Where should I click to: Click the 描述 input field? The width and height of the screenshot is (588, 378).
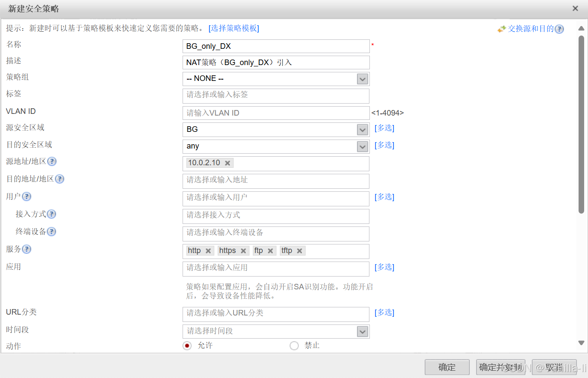276,63
